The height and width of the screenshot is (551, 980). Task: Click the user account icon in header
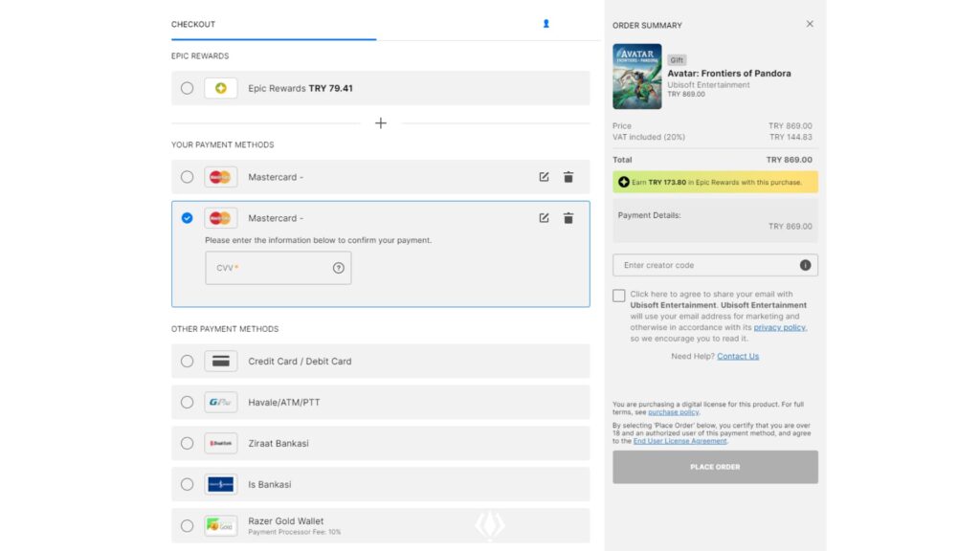[x=546, y=24]
